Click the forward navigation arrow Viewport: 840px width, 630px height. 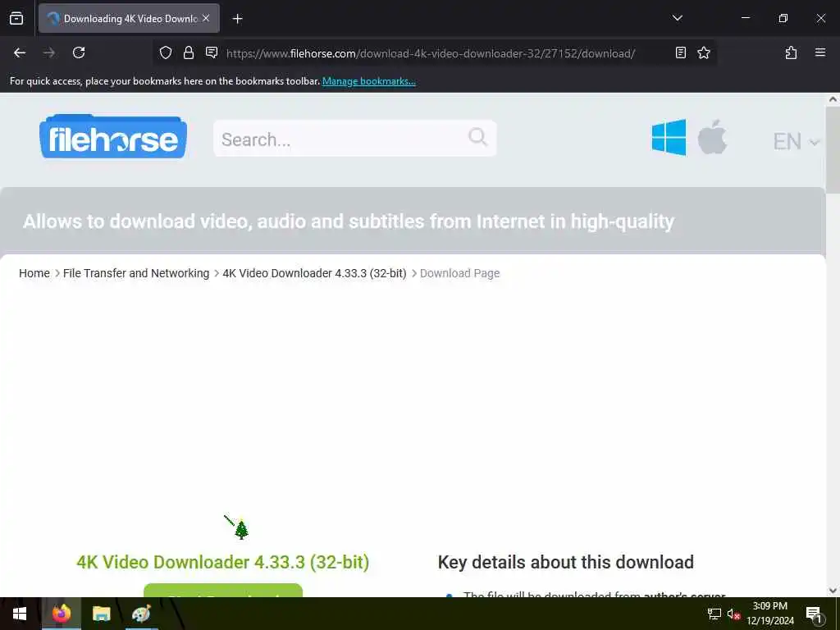(49, 52)
